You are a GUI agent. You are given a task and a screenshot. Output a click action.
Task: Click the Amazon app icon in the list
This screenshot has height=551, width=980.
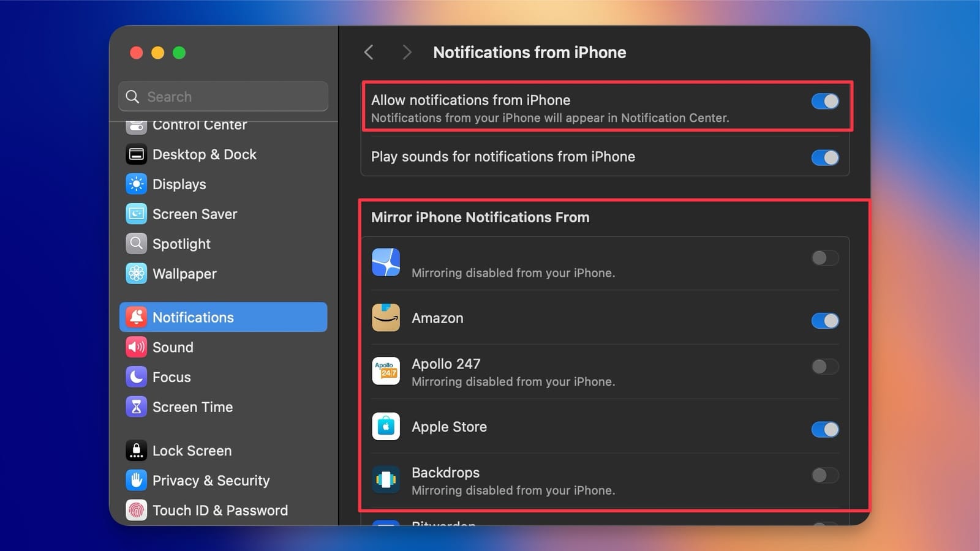coord(386,318)
